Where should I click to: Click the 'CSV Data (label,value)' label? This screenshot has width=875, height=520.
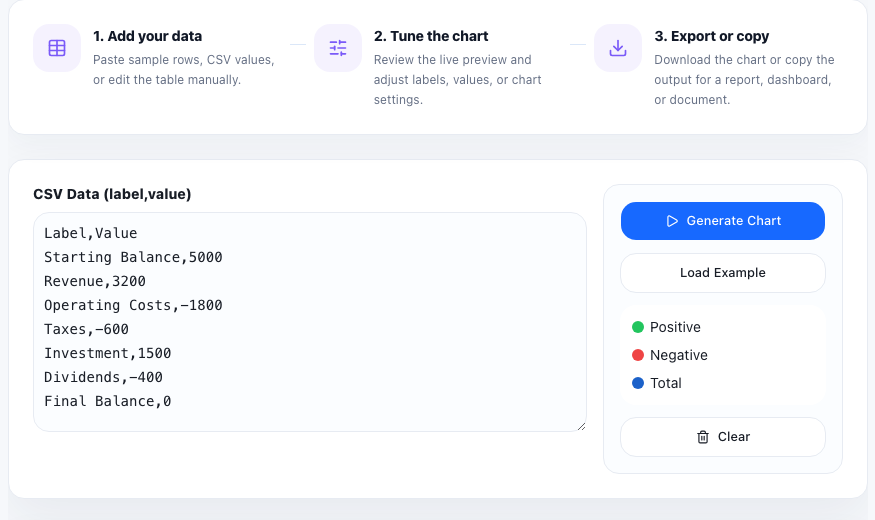(112, 194)
